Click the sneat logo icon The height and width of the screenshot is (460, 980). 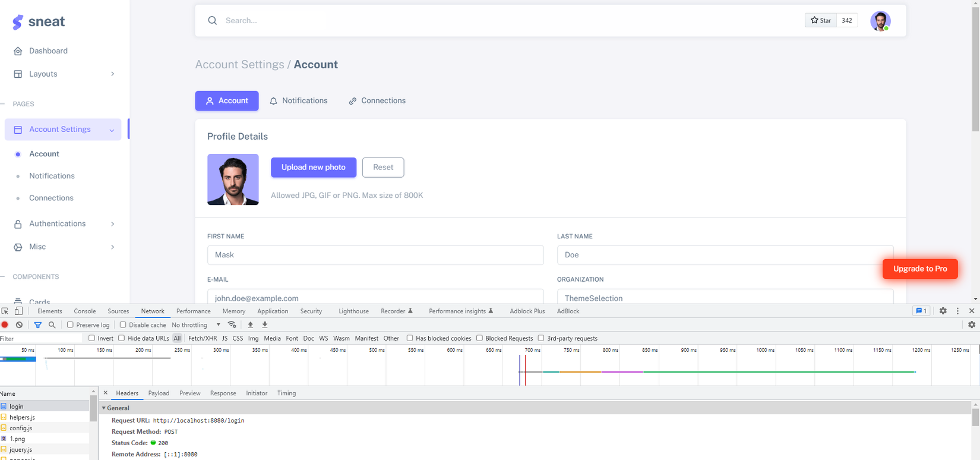coord(18,22)
